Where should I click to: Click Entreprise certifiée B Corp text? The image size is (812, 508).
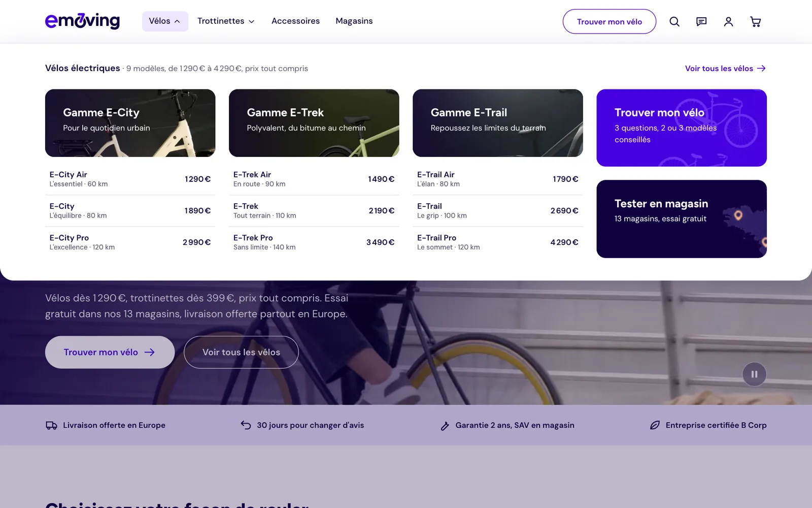(x=716, y=425)
